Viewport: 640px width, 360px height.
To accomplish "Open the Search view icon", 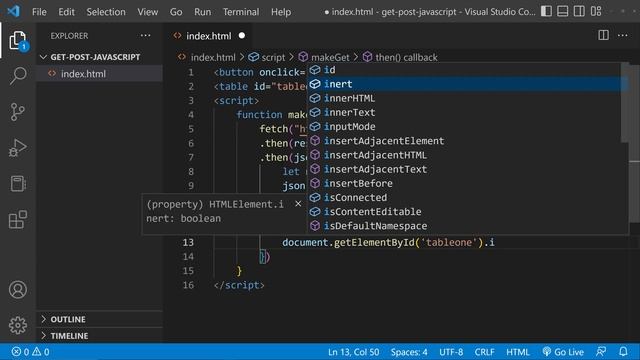I will pyautogui.click(x=18, y=76).
